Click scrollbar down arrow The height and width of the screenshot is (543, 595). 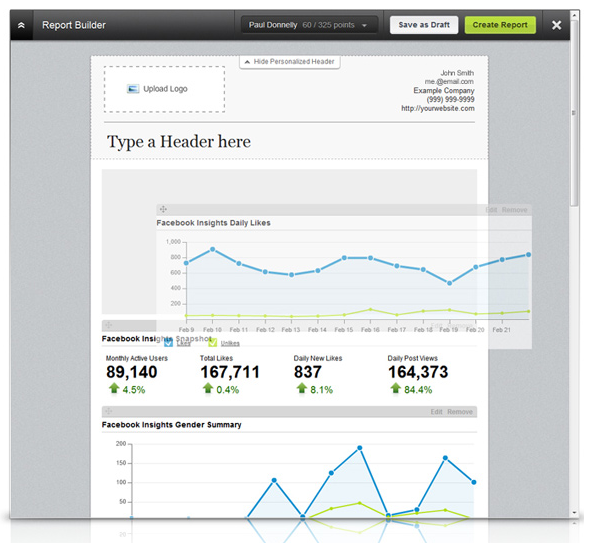pyautogui.click(x=575, y=513)
